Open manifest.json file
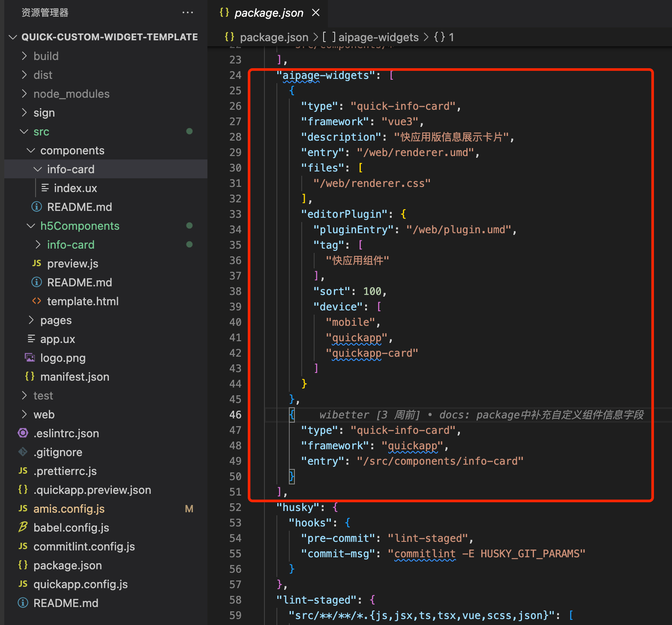 (75, 377)
